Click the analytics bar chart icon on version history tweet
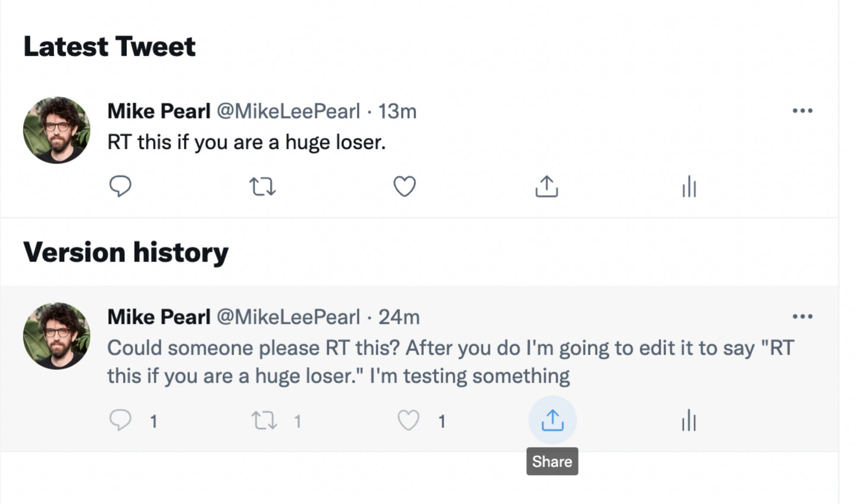Viewport: 864px width, 504px height. pos(689,420)
